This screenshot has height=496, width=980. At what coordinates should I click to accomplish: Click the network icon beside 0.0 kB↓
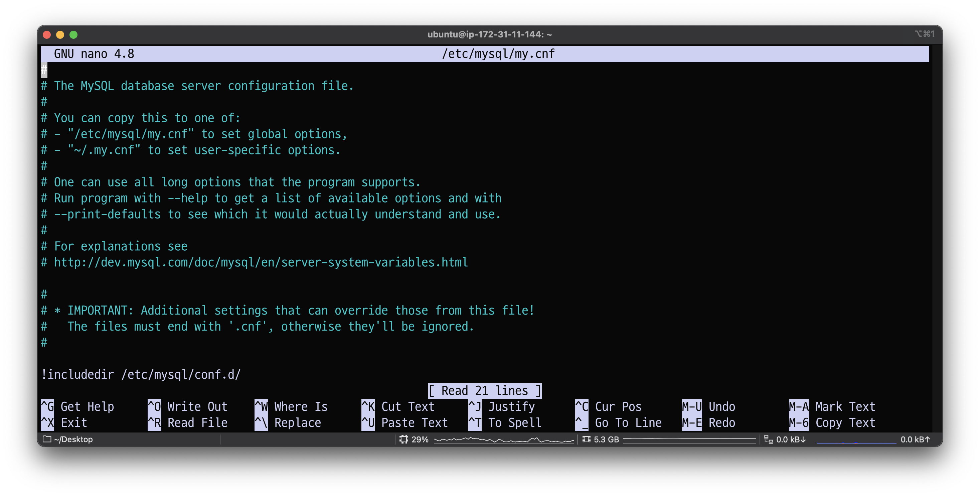point(768,439)
